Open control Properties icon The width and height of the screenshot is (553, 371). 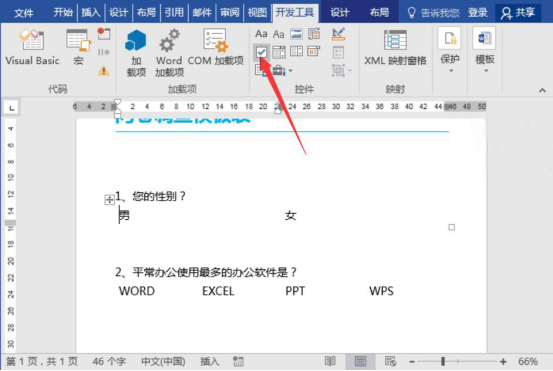[x=338, y=53]
